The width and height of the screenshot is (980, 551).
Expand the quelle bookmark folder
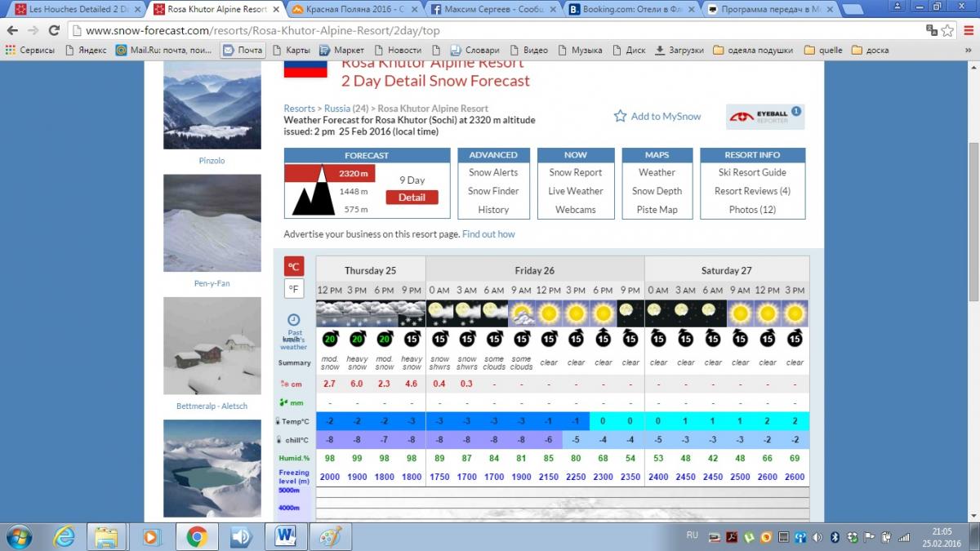(823, 50)
